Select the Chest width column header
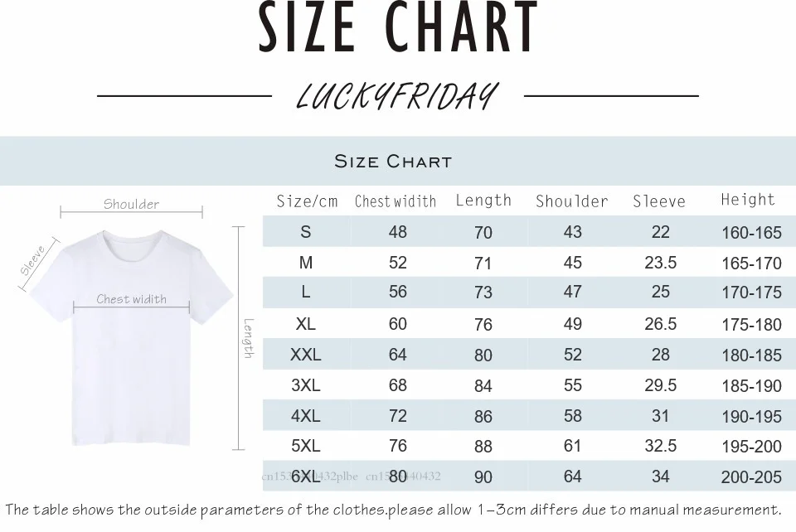 (396, 201)
